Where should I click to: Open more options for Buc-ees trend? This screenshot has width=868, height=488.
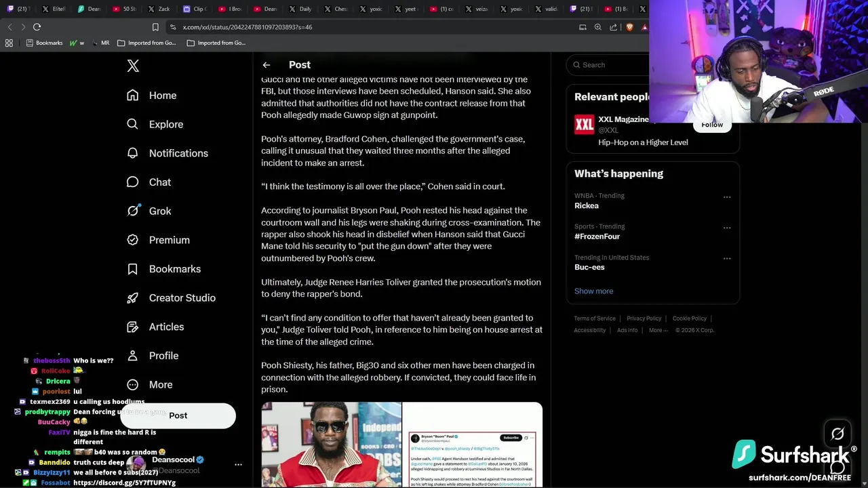point(727,258)
